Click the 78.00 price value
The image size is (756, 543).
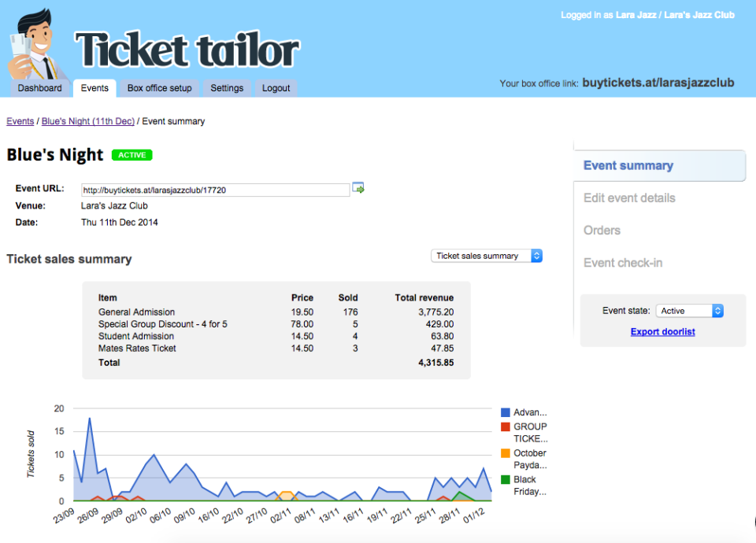302,324
